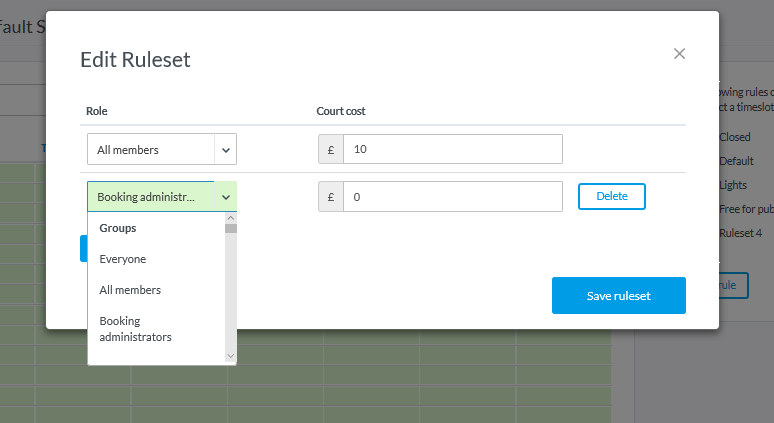Click chevron arrow on Booking administrators dropdown
774x423 pixels.
point(226,197)
